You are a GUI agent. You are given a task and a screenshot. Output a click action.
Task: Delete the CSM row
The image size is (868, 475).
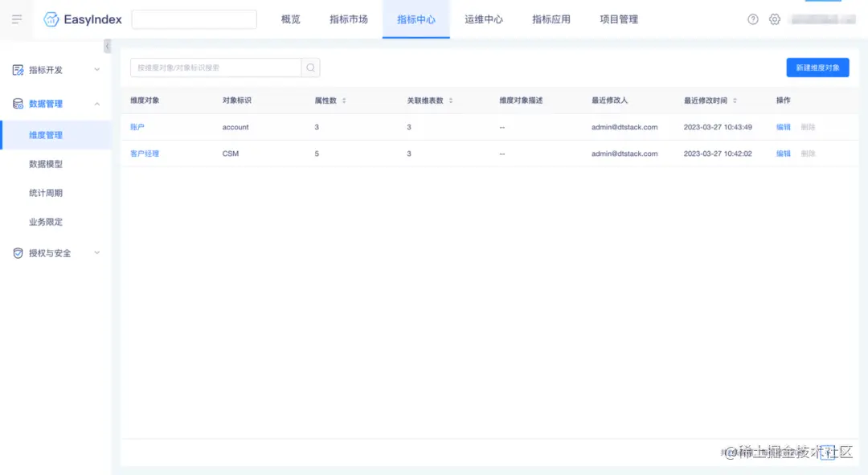click(x=808, y=154)
